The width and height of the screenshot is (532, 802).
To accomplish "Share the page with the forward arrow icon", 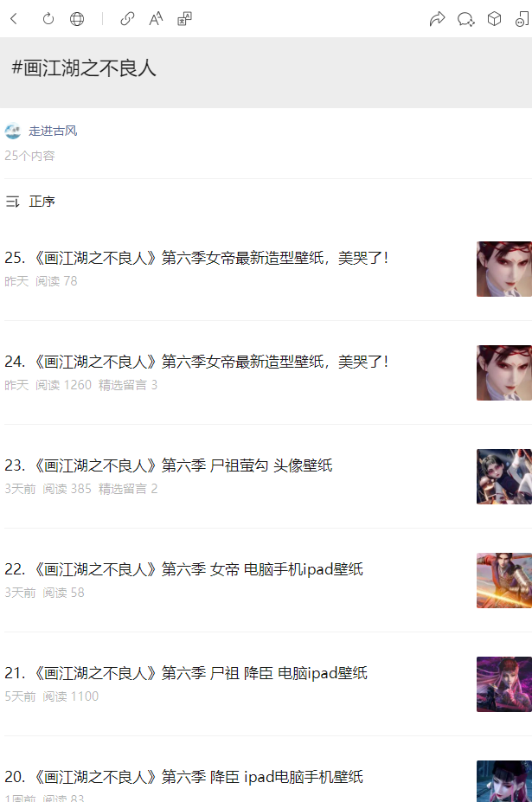I will point(438,19).
